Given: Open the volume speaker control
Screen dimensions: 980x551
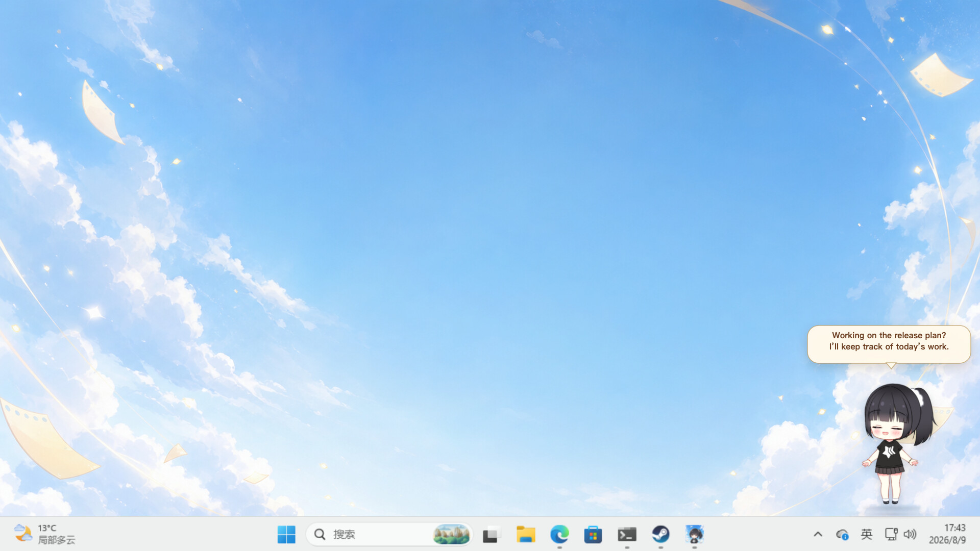Looking at the screenshot, I should tap(910, 534).
